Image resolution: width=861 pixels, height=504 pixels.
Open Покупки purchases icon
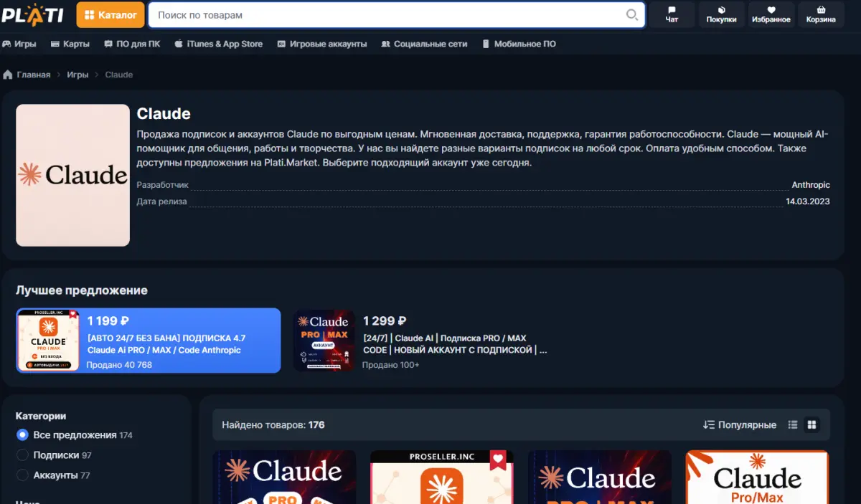click(x=721, y=14)
